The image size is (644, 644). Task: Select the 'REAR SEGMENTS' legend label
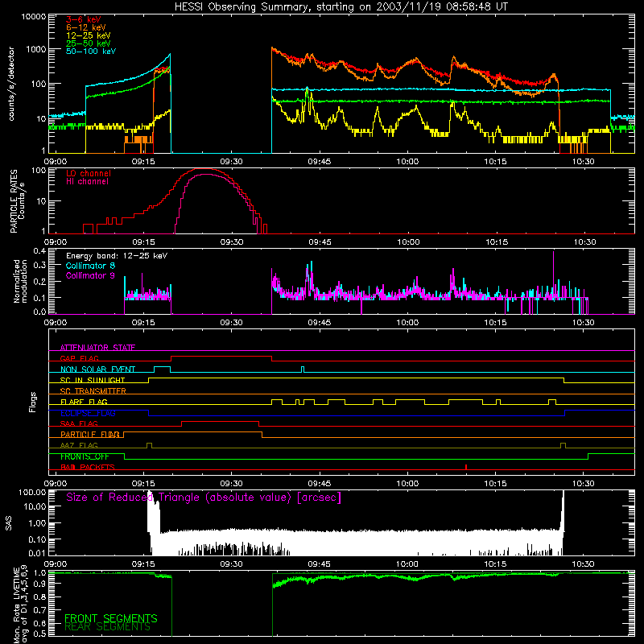[x=108, y=627]
